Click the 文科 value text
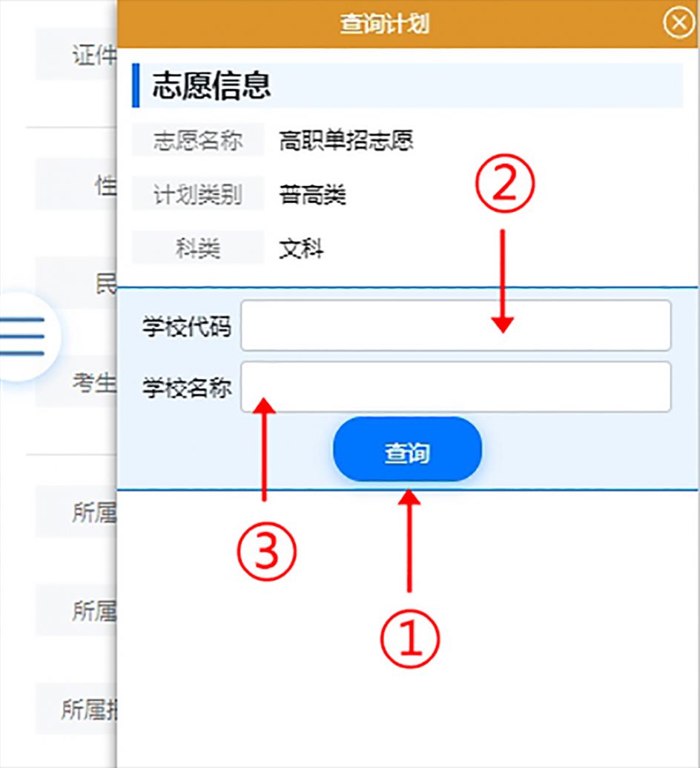700x768 pixels. tap(301, 248)
